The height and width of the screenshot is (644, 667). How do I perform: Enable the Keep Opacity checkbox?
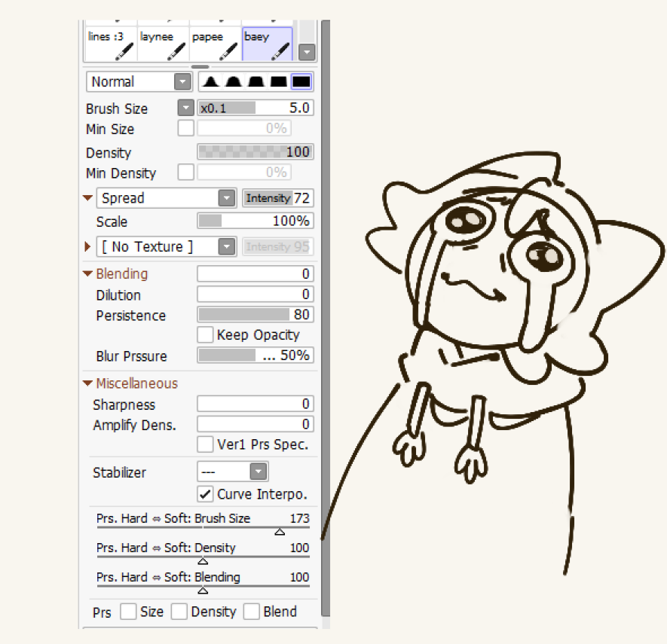205,334
